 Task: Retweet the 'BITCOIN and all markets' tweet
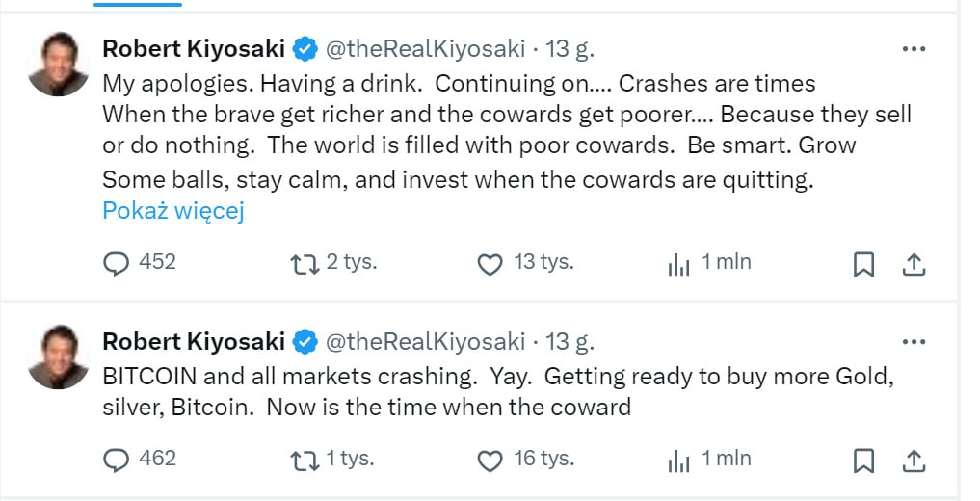305,461
